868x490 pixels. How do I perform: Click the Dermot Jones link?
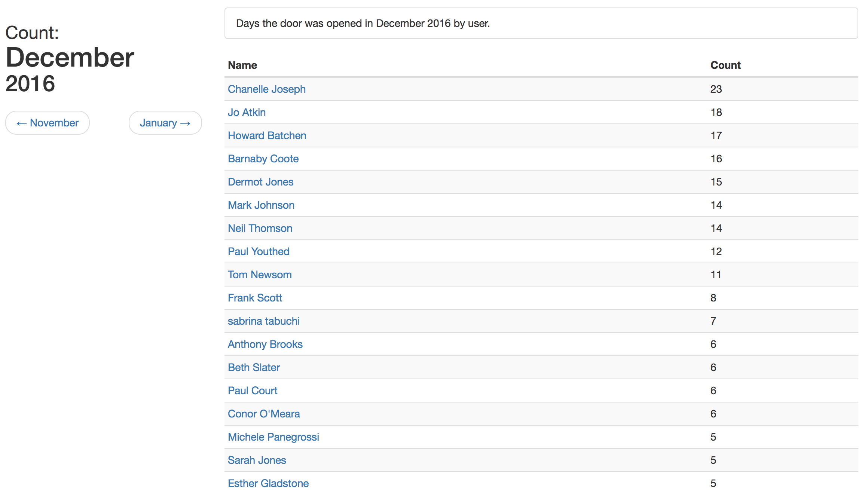click(260, 182)
